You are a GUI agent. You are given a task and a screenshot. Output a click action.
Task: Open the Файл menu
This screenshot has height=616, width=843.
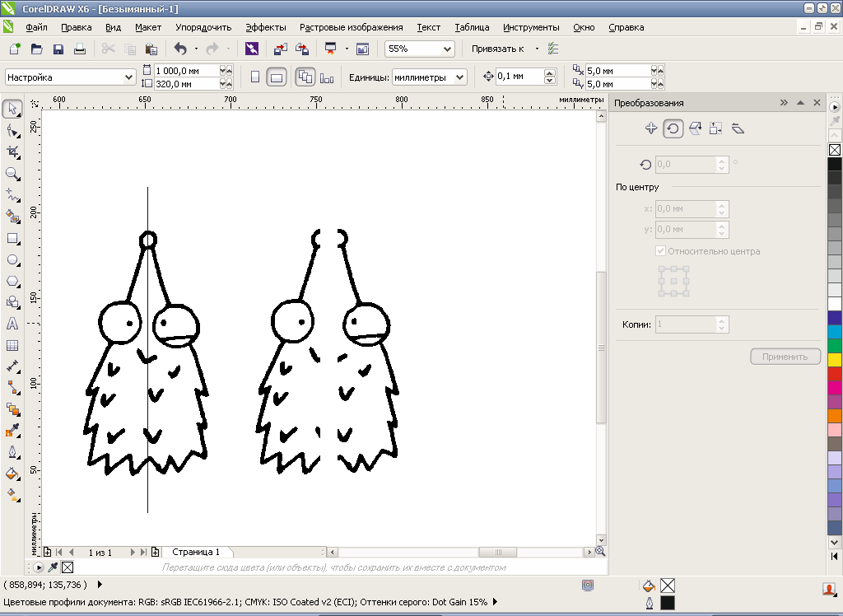click(x=36, y=27)
